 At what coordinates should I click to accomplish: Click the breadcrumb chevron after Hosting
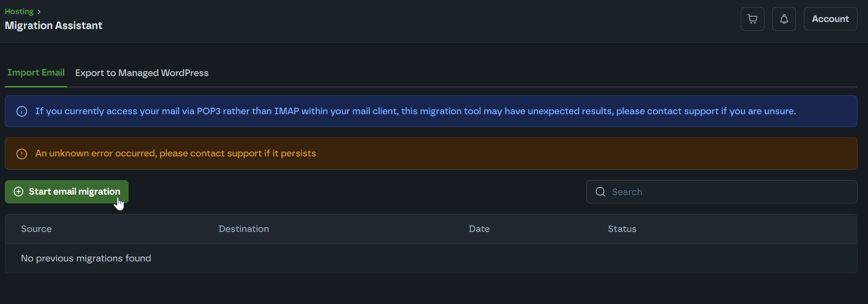(x=39, y=12)
